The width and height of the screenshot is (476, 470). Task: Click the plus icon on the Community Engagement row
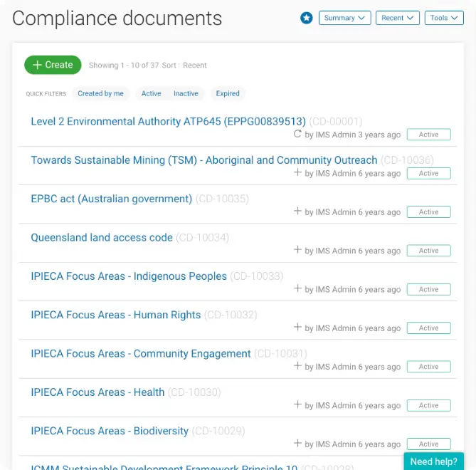click(297, 366)
